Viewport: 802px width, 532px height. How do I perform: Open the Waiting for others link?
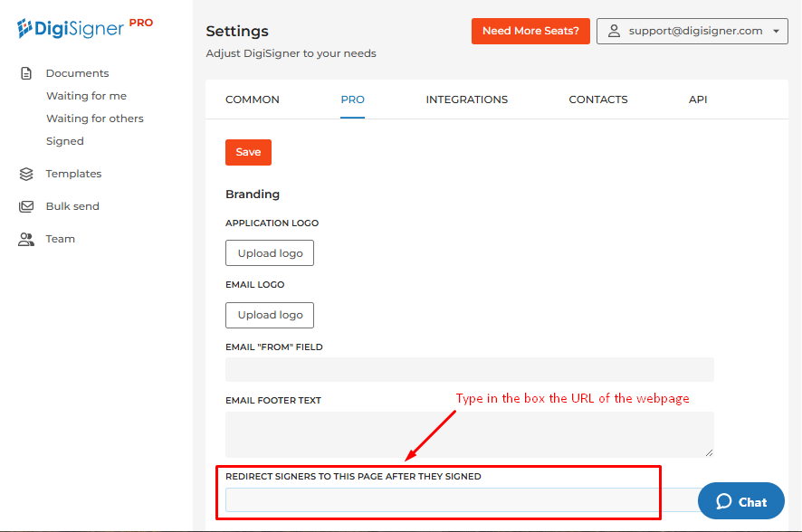coord(95,119)
